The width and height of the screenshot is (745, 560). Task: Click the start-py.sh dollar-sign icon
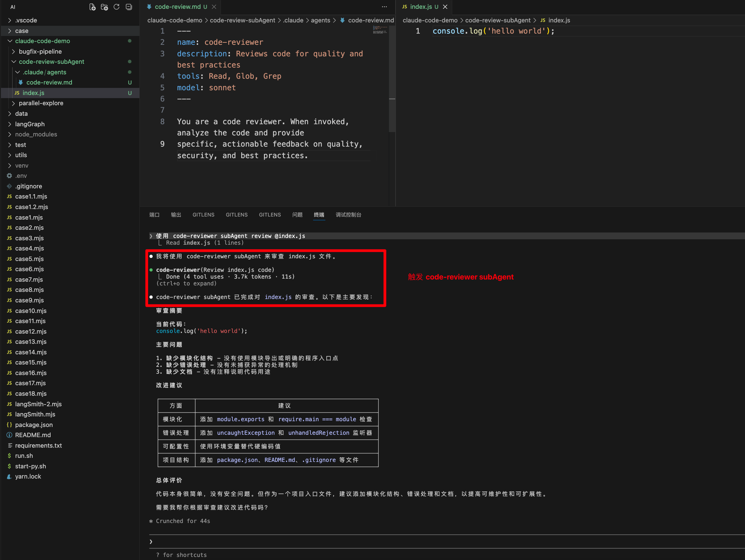pos(9,466)
